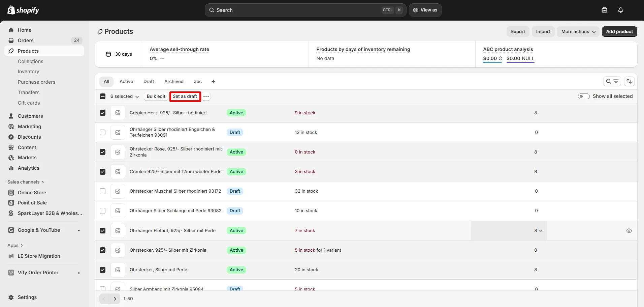The height and width of the screenshot is (307, 644).
Task: Open sort options using the arrows icon
Action: [630, 81]
